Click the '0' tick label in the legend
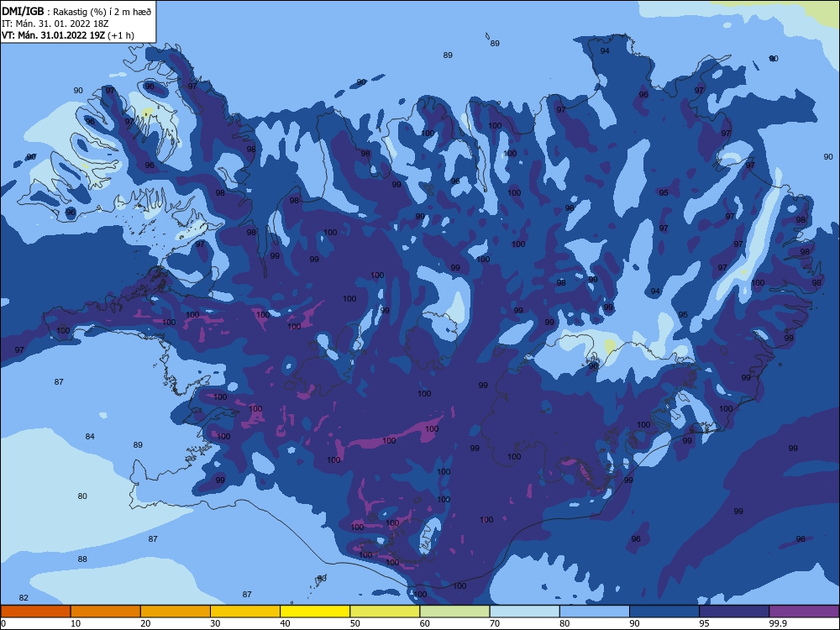Image resolution: width=840 pixels, height=630 pixels. point(3,623)
